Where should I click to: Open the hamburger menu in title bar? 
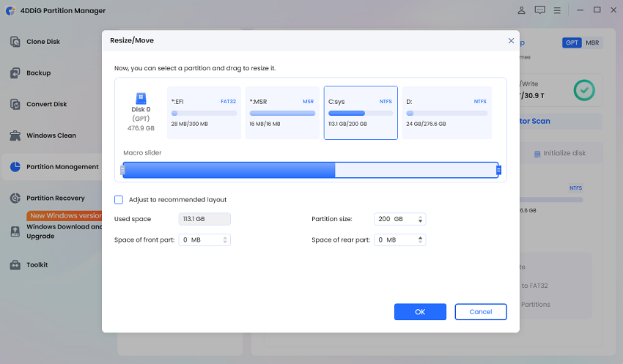point(557,10)
